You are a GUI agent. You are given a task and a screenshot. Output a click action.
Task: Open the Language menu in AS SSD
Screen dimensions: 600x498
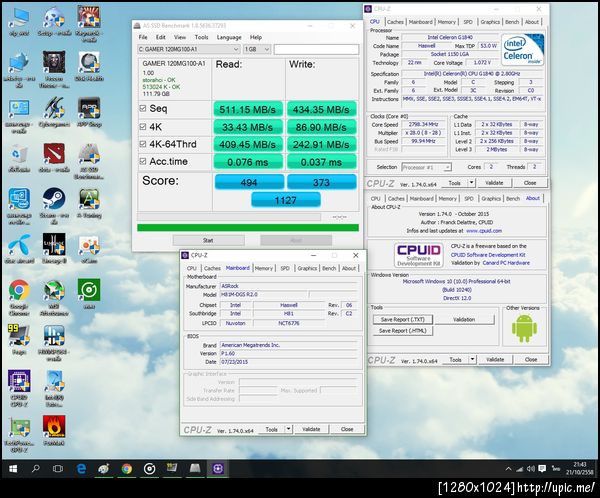point(229,37)
